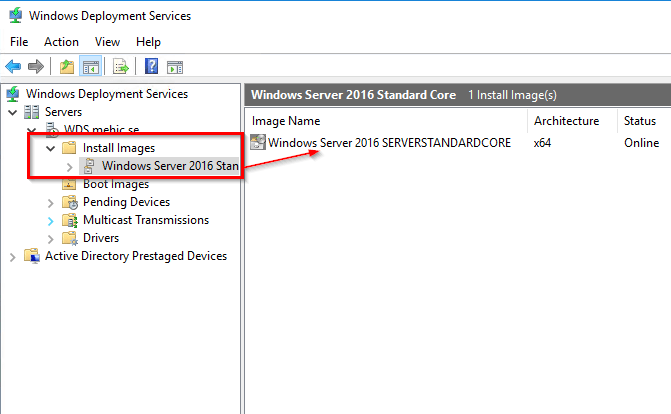The height and width of the screenshot is (414, 671).
Task: Open Help via the question mark icon
Action: pos(151,67)
